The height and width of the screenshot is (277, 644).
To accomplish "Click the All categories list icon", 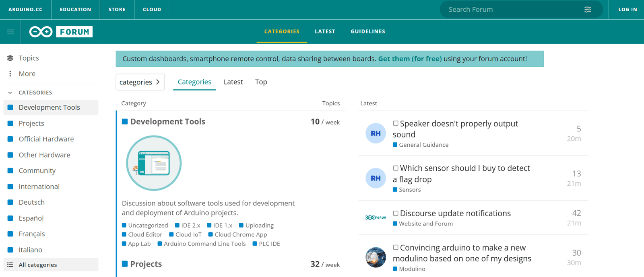I will (x=10, y=265).
